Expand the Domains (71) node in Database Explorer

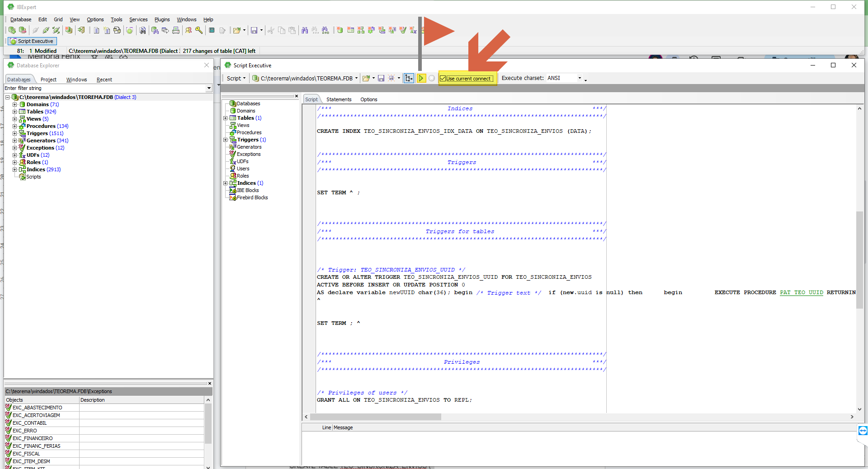point(14,104)
